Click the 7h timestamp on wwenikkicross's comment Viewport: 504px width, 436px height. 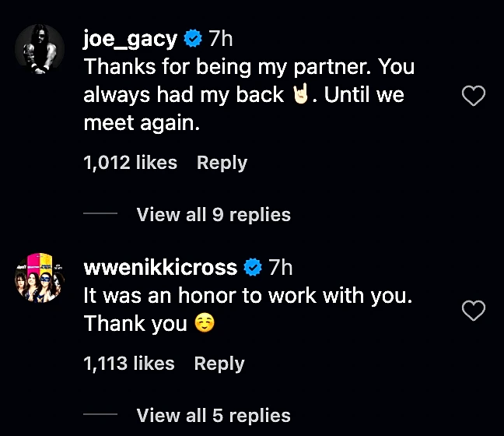click(x=280, y=268)
